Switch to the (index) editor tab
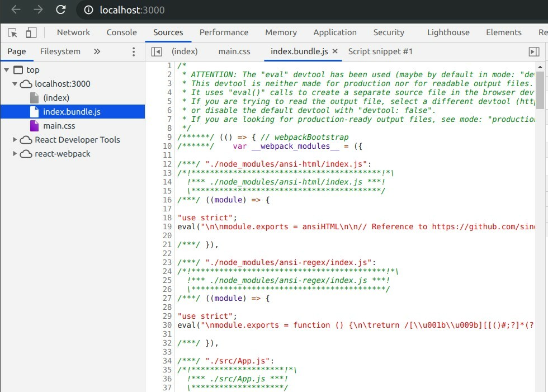The width and height of the screenshot is (548, 392). (x=185, y=51)
